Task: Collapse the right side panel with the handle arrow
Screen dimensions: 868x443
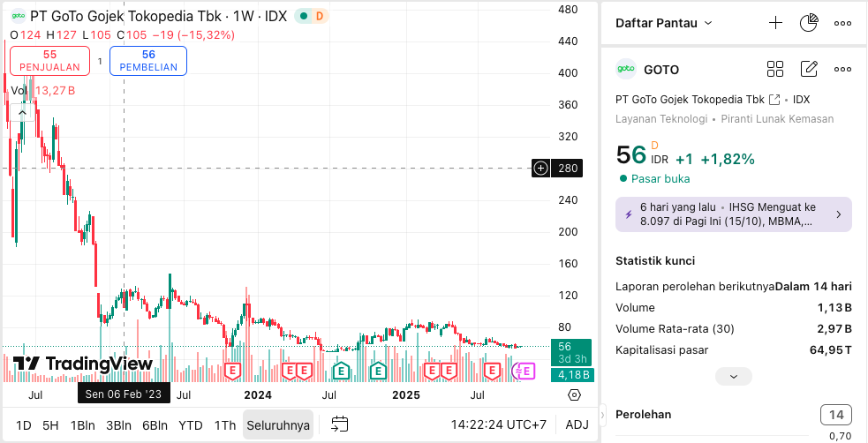Action: coord(602,414)
